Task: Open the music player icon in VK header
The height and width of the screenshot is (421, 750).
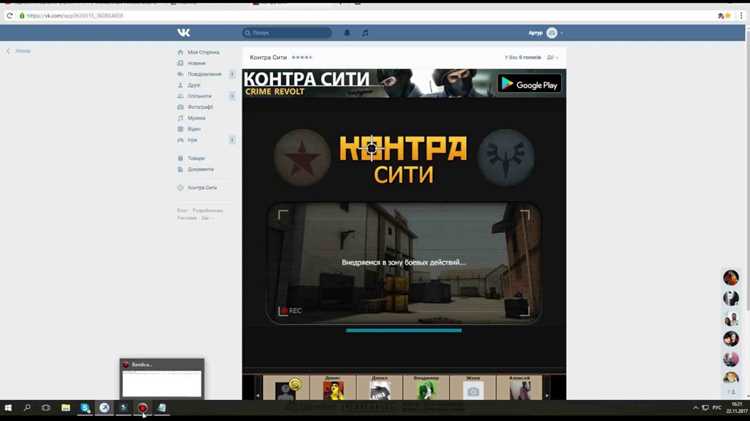Action: point(365,33)
